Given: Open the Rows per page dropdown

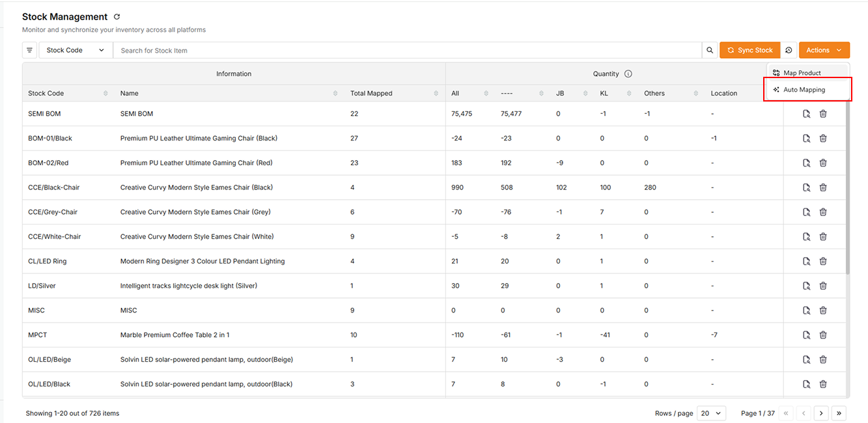Looking at the screenshot, I should (712, 413).
